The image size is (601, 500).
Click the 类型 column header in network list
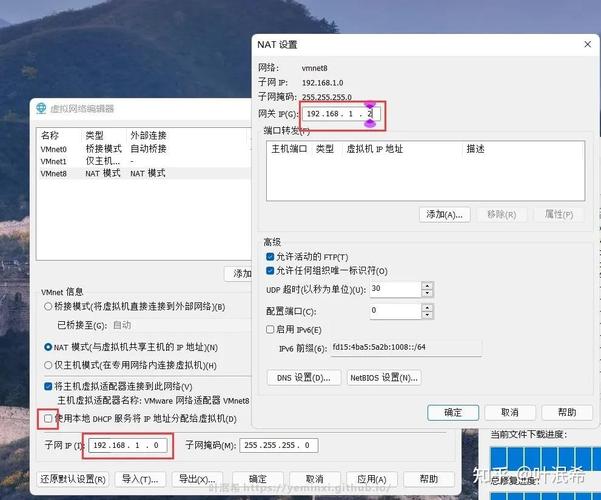coord(104,135)
